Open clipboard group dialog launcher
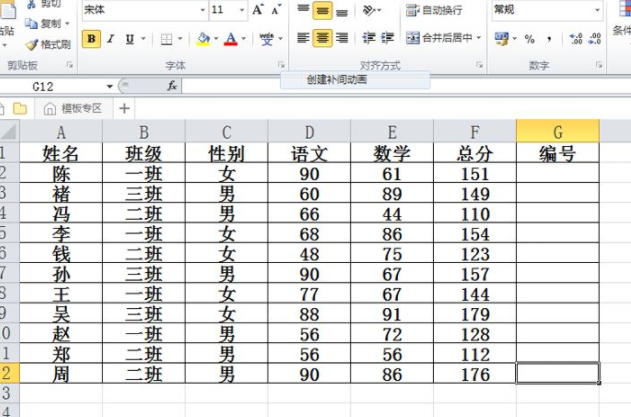Viewport: 631px width, 417px height. coord(70,65)
